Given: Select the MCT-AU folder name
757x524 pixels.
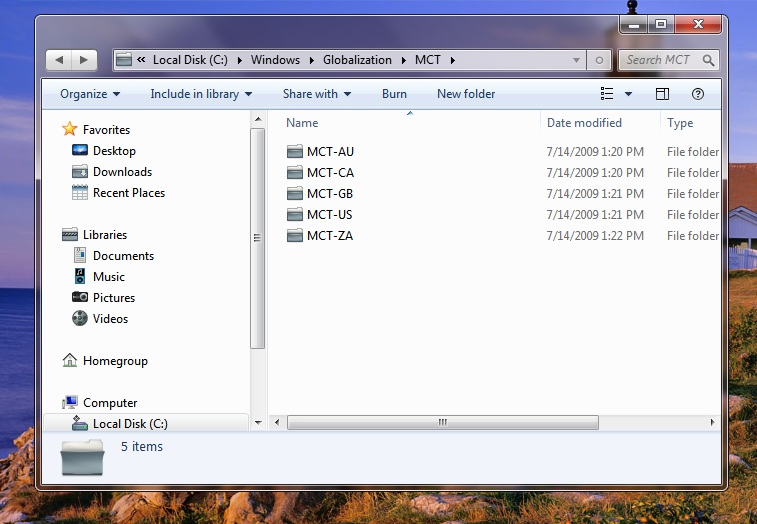Looking at the screenshot, I should tap(330, 152).
